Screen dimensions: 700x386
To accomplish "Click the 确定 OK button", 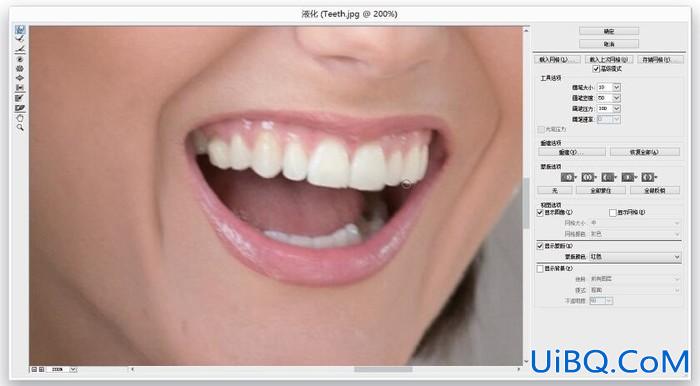I will coord(609,31).
